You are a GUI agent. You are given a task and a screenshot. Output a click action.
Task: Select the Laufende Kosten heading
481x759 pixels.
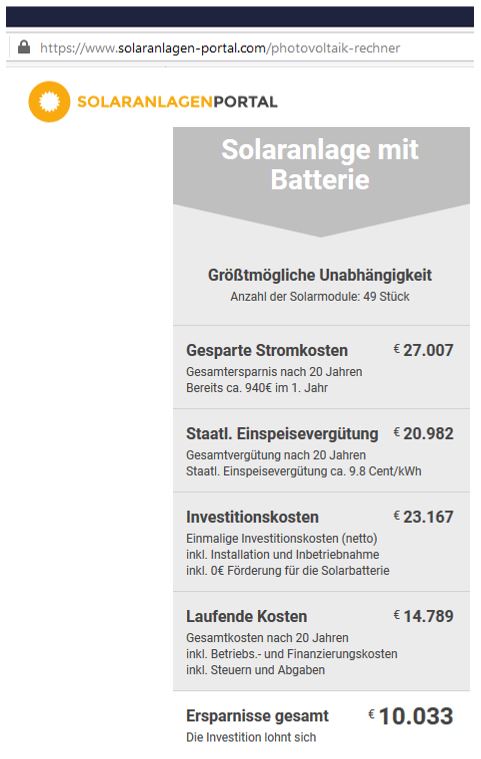coord(246,616)
